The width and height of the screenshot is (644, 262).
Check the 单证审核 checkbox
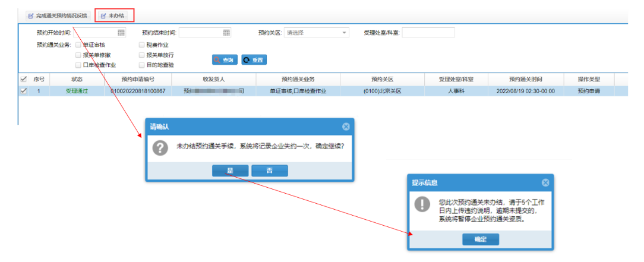click(x=78, y=45)
